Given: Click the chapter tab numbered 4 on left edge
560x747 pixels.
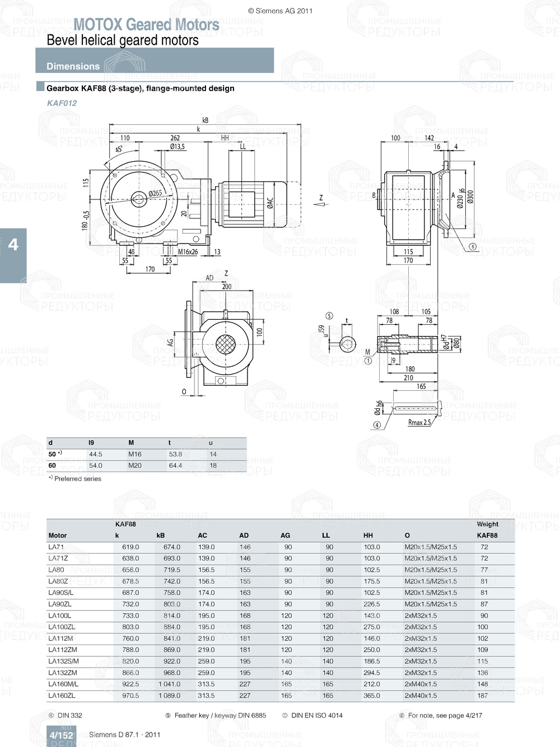Looking at the screenshot, I should coord(12,244).
